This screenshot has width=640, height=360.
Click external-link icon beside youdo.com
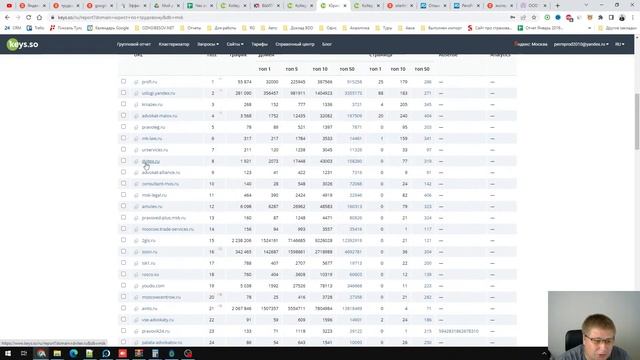tap(136, 286)
